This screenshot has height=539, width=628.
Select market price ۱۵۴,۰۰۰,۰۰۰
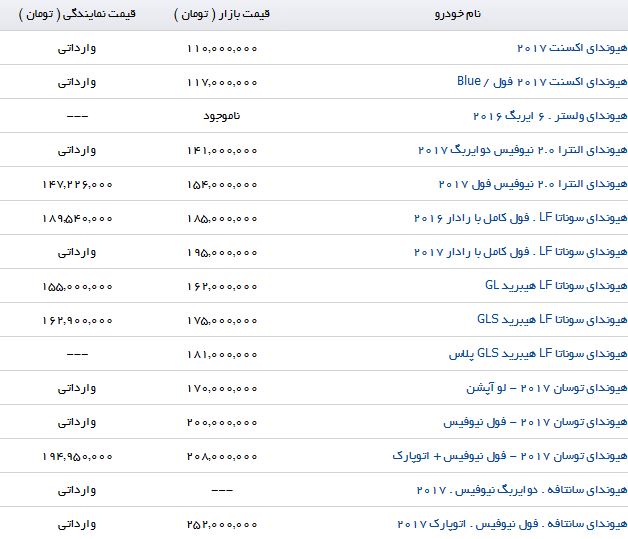222,185
